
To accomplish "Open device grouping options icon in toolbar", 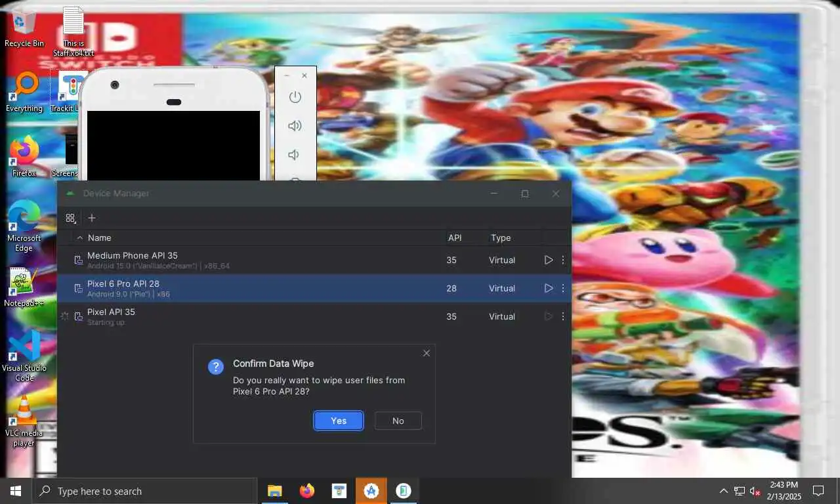I will (x=71, y=218).
